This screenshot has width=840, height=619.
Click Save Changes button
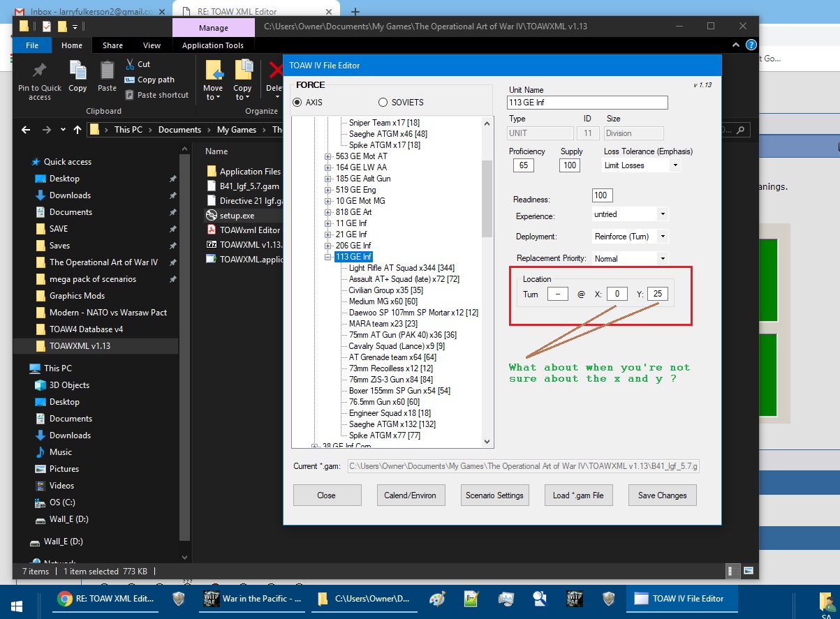pos(663,495)
